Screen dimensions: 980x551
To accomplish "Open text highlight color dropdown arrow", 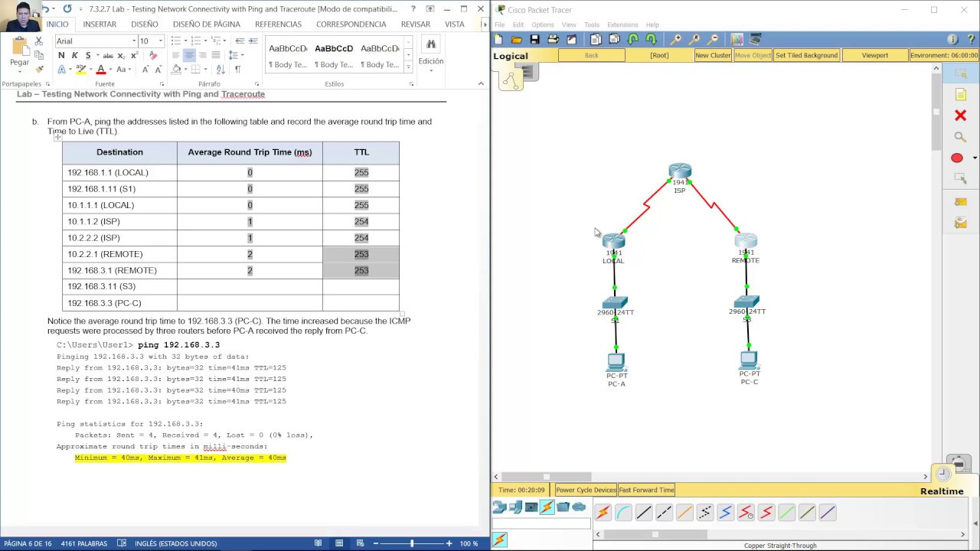I will coord(90,70).
